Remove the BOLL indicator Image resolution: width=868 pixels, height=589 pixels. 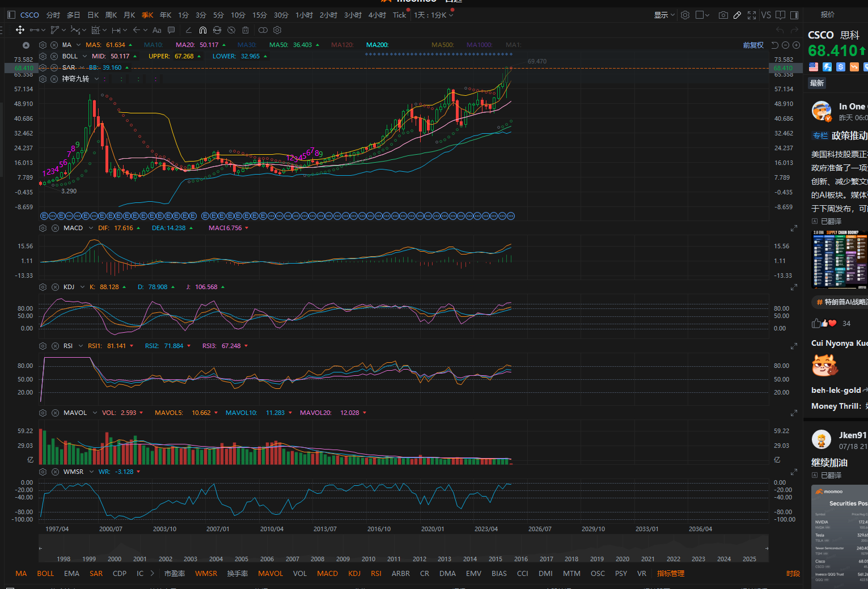coord(54,56)
